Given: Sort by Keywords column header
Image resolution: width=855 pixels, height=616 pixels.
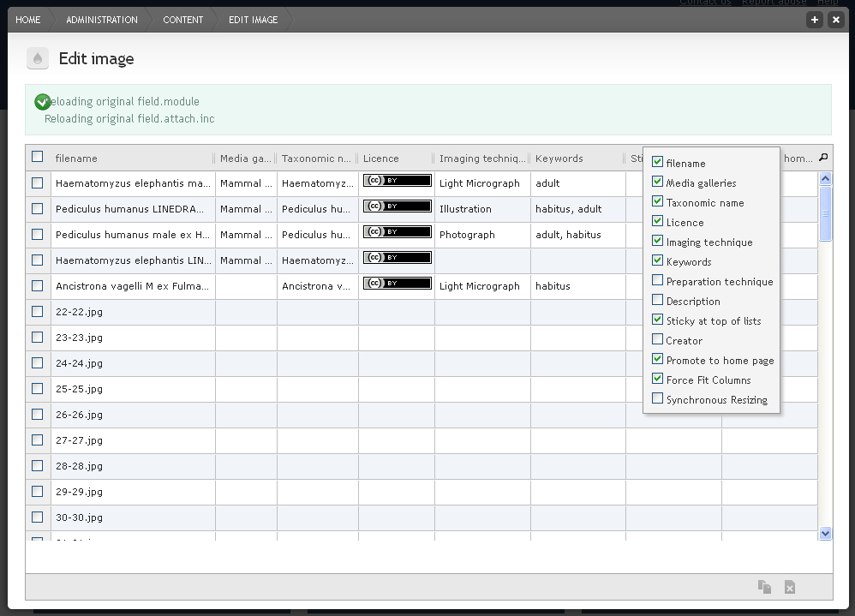Looking at the screenshot, I should pyautogui.click(x=577, y=158).
